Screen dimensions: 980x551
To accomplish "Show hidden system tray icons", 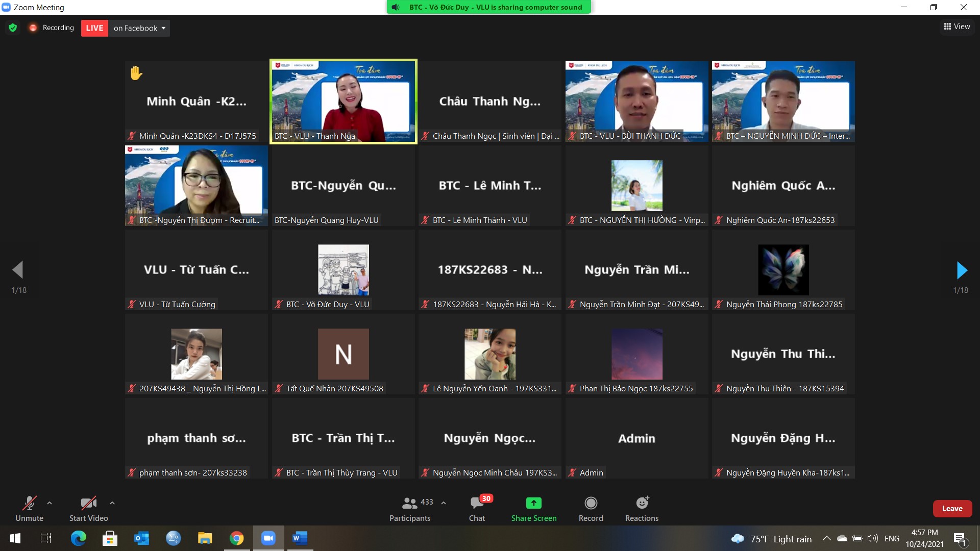I will click(x=826, y=538).
